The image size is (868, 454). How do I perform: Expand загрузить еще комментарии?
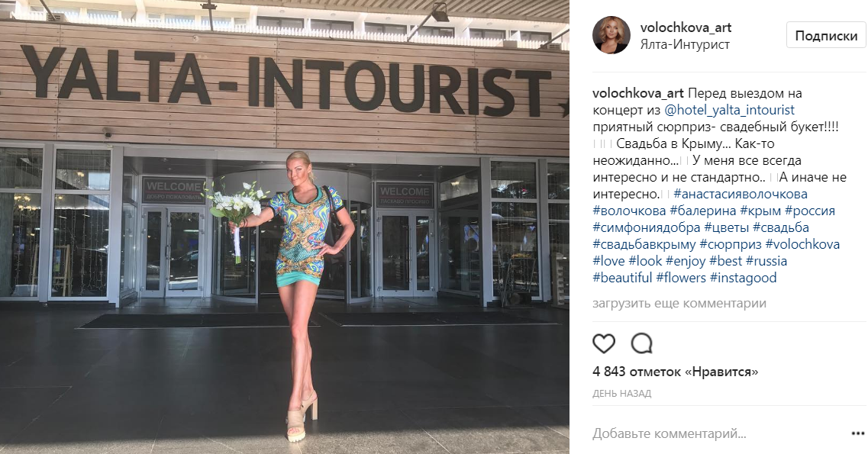click(x=679, y=303)
